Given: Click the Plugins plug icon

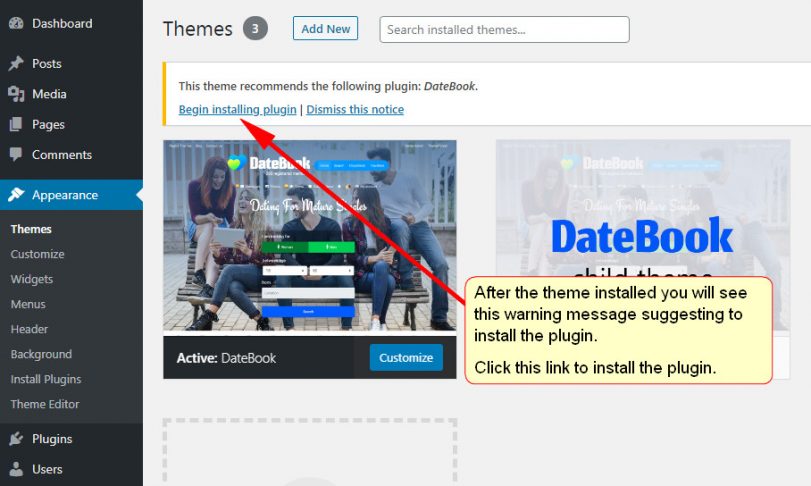Looking at the screenshot, I should pos(16,438).
